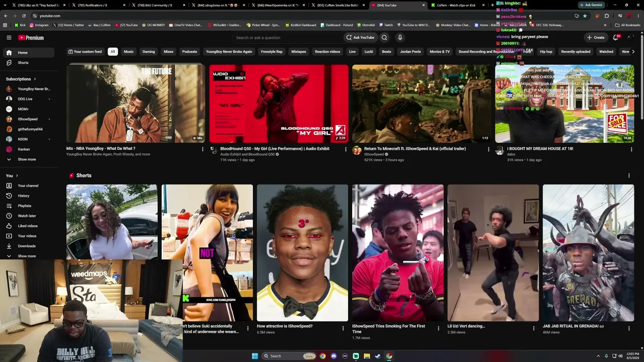Click the YouTube Premium logo
The image size is (644, 362).
[31, 38]
